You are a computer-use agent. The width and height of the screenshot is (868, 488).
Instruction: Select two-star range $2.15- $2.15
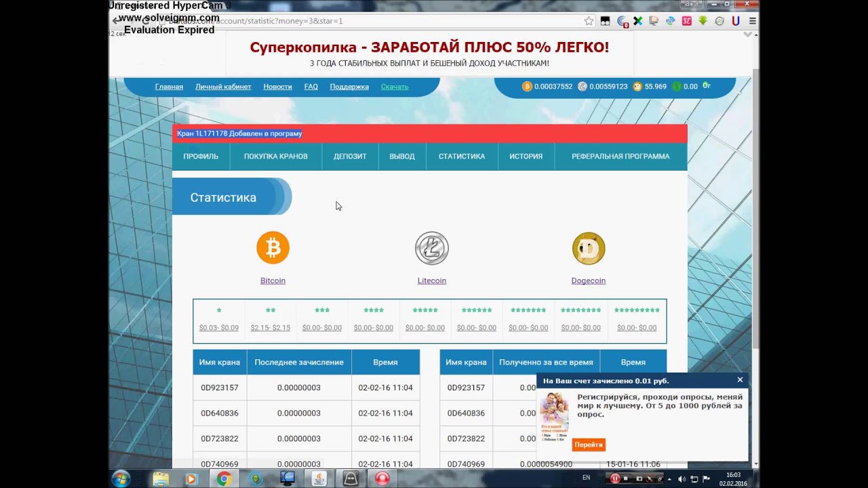271,328
